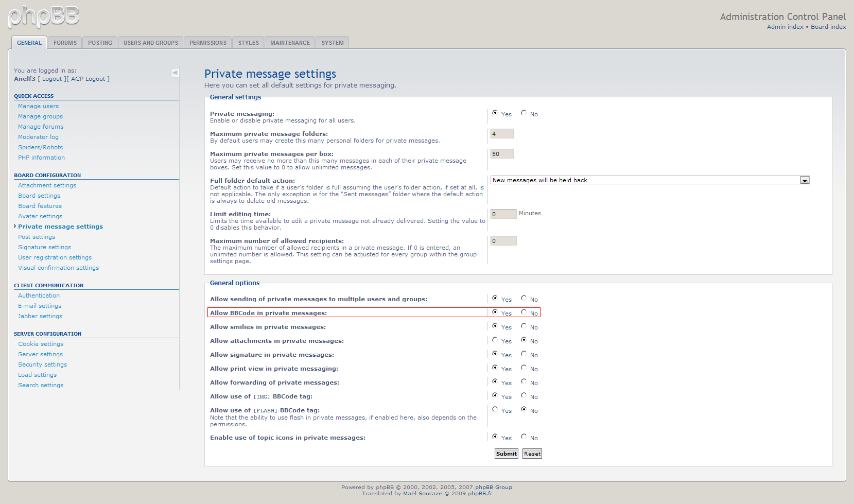Select No for Allow print view in private messaging
This screenshot has height=504, width=854.
pos(524,368)
